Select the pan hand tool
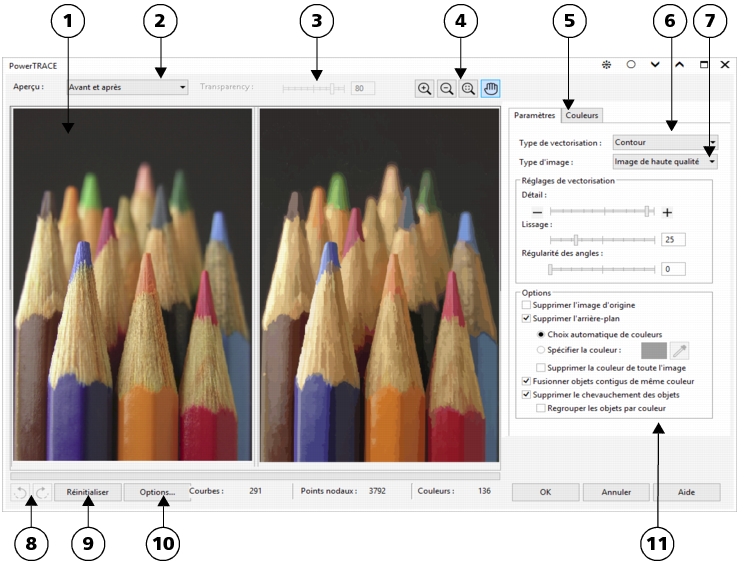This screenshot has width=750, height=564. (x=490, y=89)
